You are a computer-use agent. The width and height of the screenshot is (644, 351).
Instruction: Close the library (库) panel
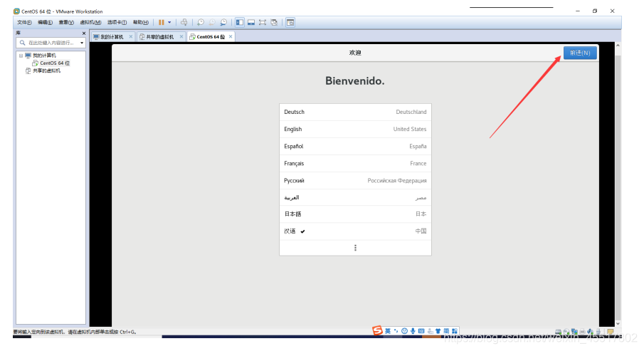(x=84, y=33)
